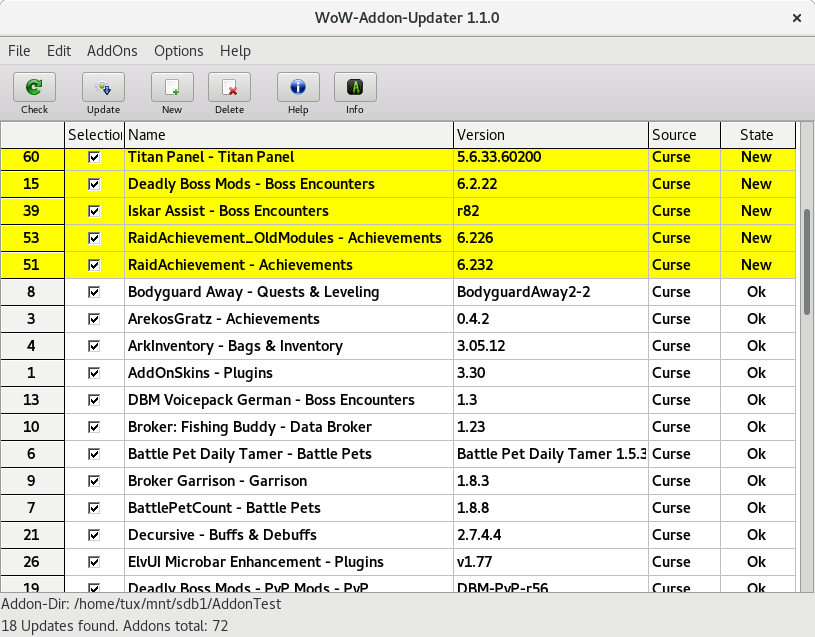Uncheck the Titan Panel selection checkbox

pos(94,157)
